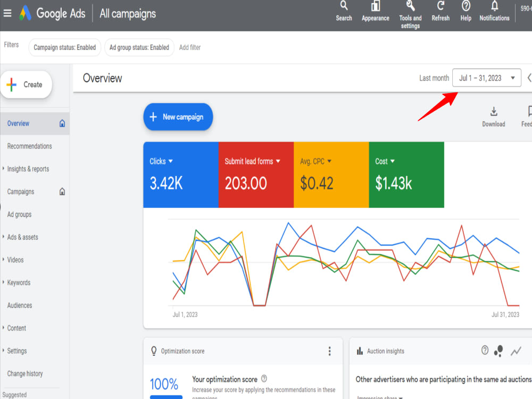Click the Ad group status: Enabled filter chip
The height and width of the screenshot is (399, 532).
(x=139, y=47)
